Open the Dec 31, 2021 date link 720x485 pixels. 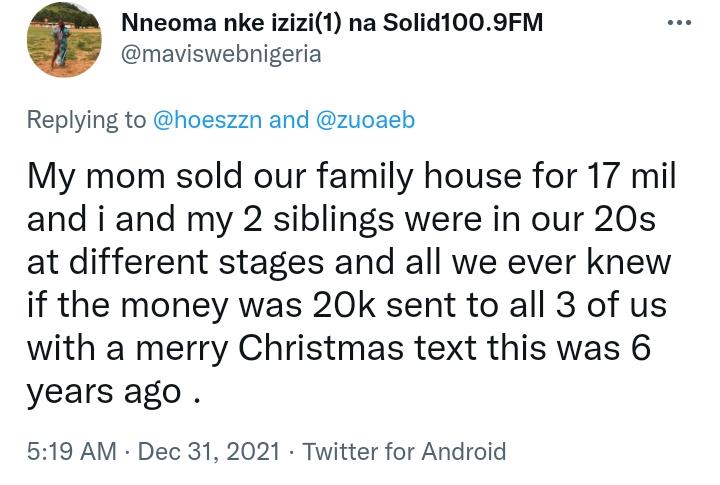[x=208, y=451]
